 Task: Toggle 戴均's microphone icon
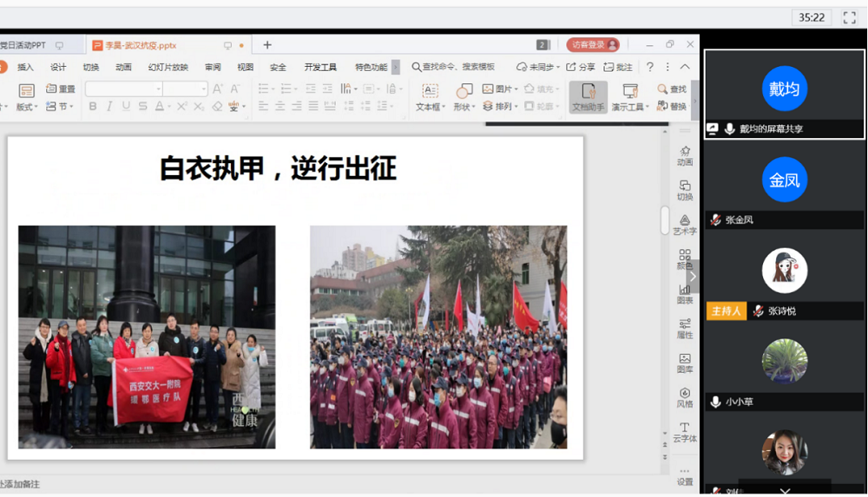[x=730, y=129]
